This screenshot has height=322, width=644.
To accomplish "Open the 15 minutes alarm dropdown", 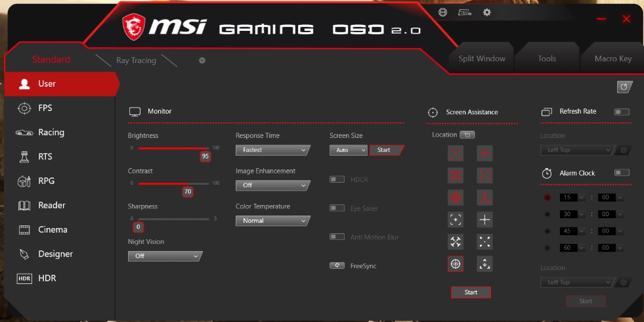I will click(x=572, y=197).
